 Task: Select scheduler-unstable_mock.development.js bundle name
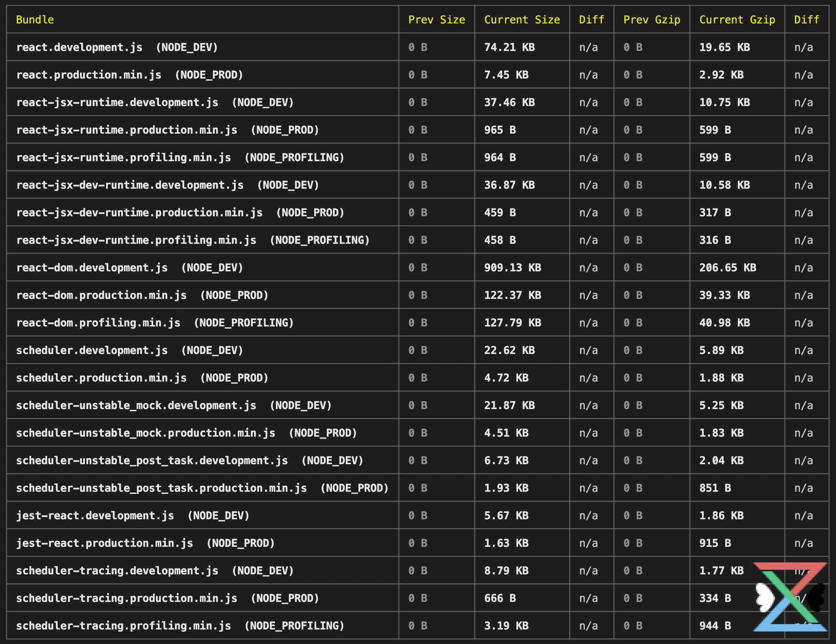tap(136, 405)
